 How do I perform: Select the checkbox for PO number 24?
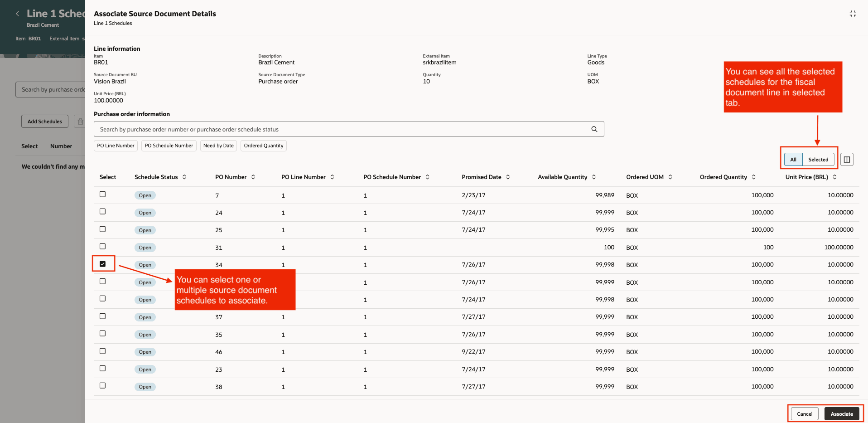pos(102,211)
